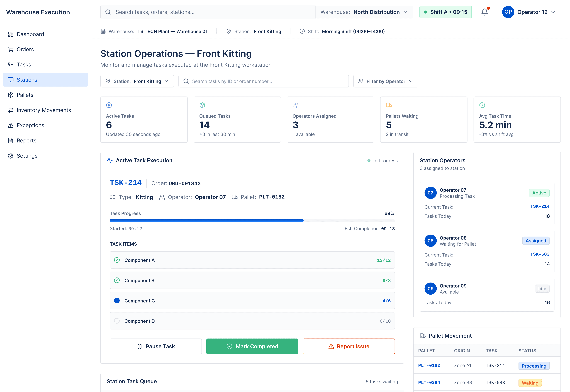Check off Component C task item
The width and height of the screenshot is (570, 392).
117,300
